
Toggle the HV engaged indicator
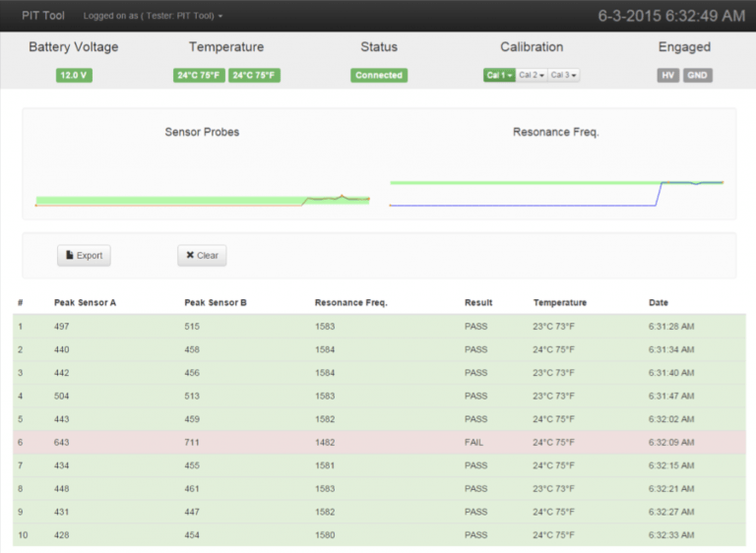667,76
